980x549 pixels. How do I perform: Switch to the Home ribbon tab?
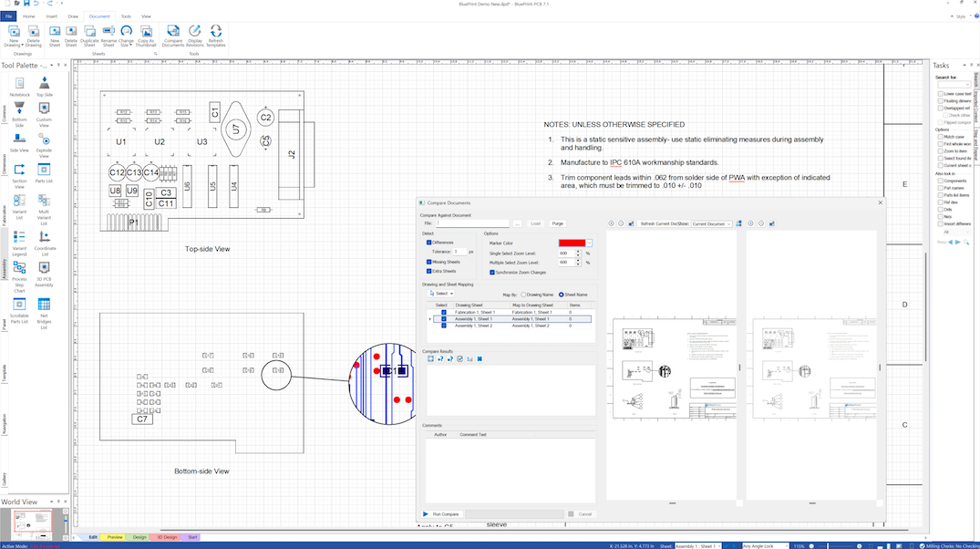click(x=29, y=16)
